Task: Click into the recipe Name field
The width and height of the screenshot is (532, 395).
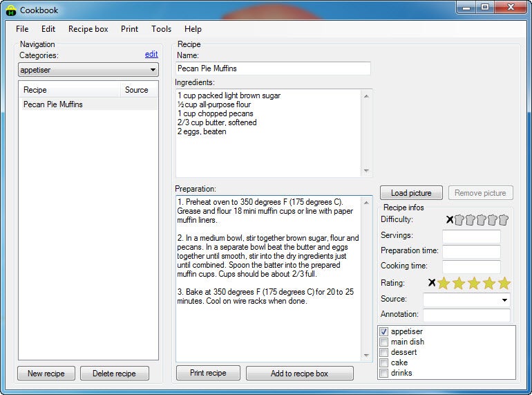Action: 273,68
